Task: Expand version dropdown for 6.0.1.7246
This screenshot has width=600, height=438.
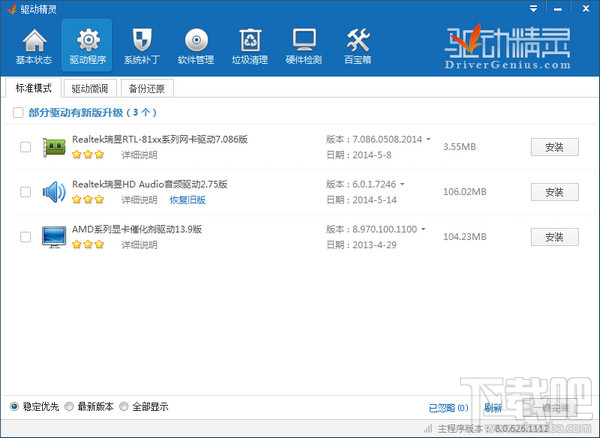Action: coord(402,184)
